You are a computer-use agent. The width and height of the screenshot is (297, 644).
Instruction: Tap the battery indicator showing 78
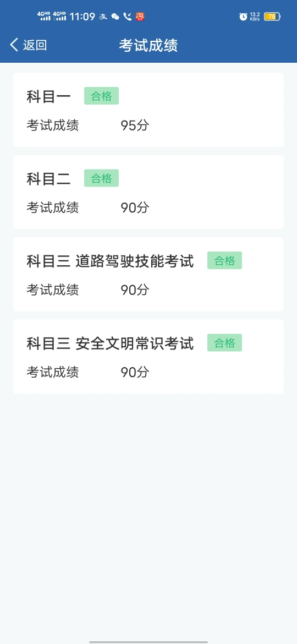[272, 17]
